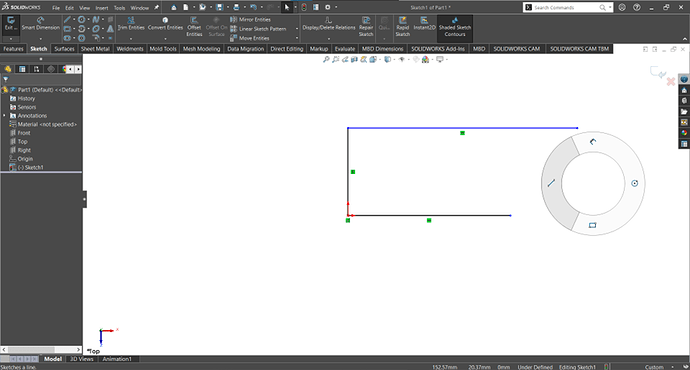Screen dimensions: 690x370
Task: Select the Smart Dimension tool
Action: (40, 24)
